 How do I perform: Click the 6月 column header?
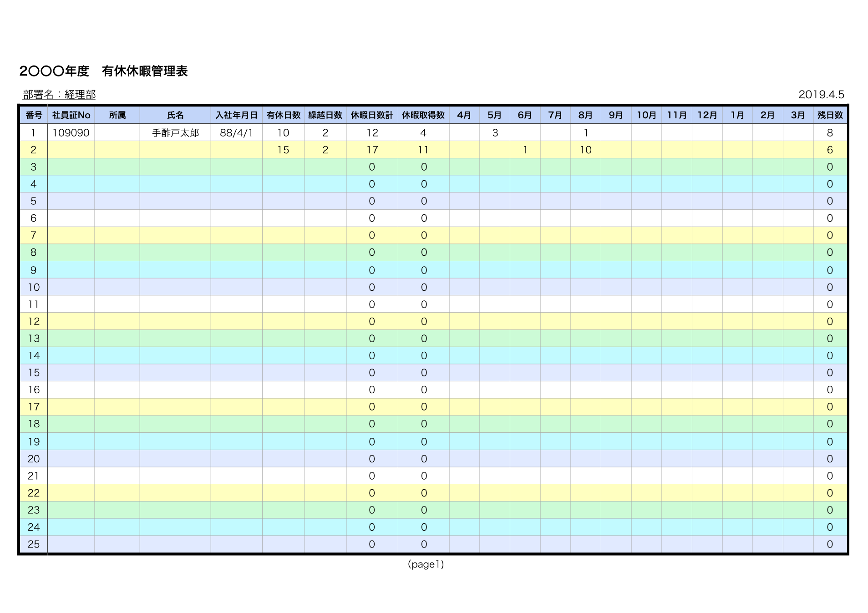coord(525,115)
